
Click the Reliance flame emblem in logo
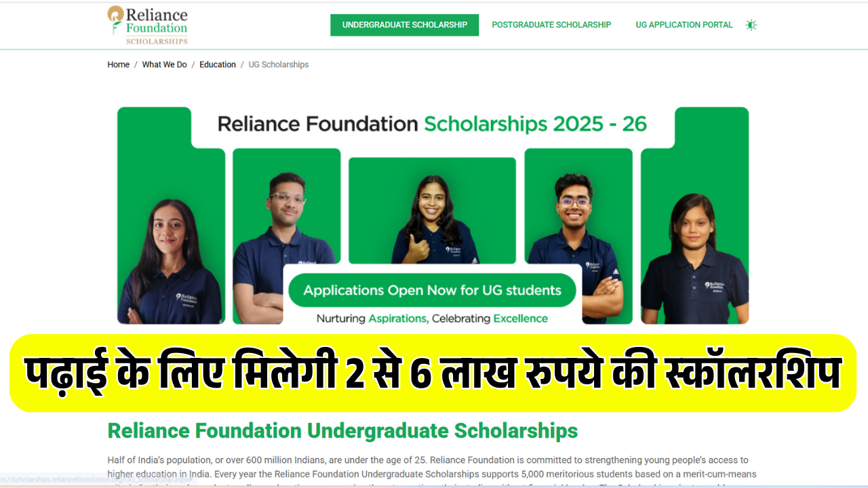(116, 20)
